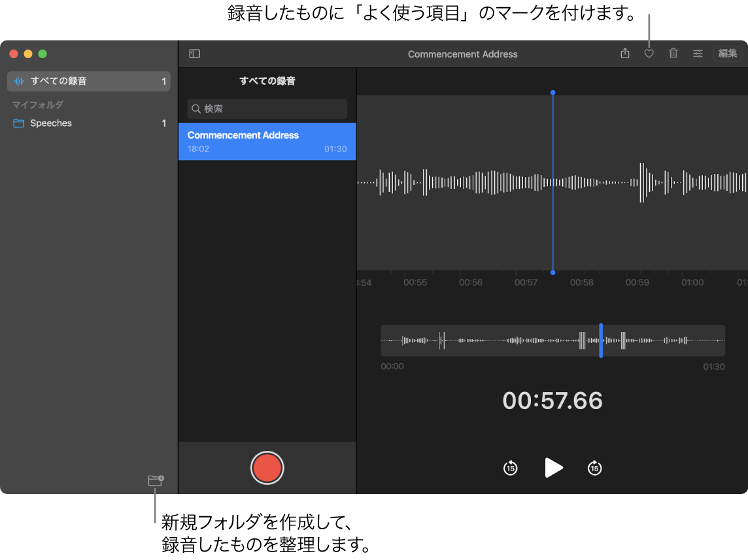Share the Commencement Address recording
Image resolution: width=748 pixels, height=560 pixels.
624,54
